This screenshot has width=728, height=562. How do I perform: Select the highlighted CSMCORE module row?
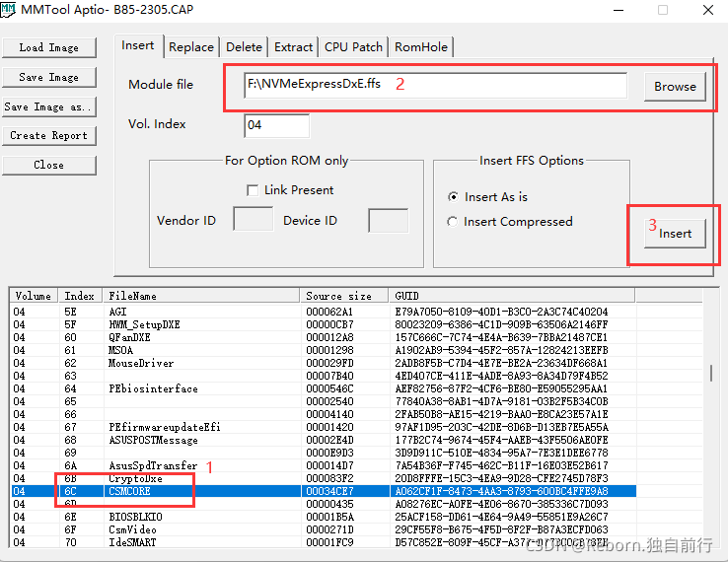[x=324, y=491]
